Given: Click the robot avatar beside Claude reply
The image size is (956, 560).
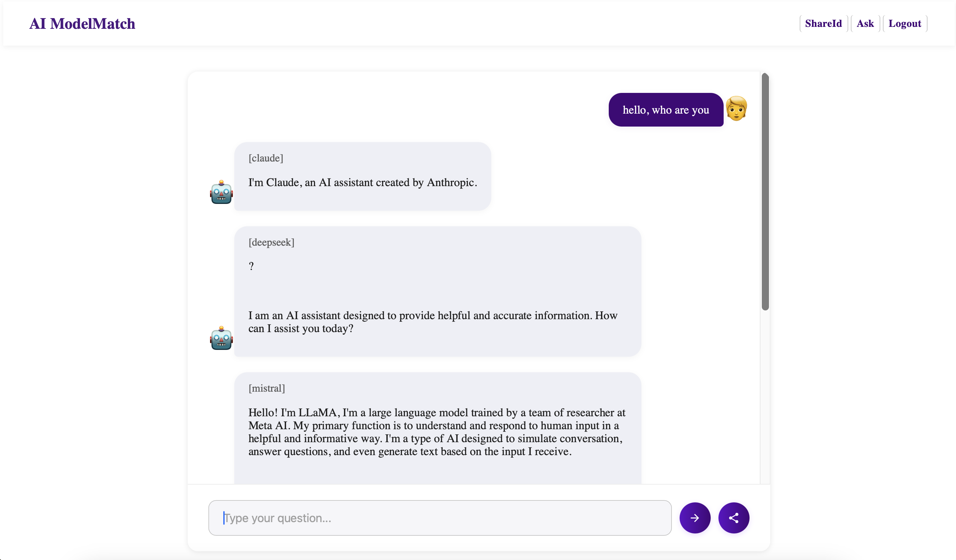Looking at the screenshot, I should pyautogui.click(x=221, y=192).
